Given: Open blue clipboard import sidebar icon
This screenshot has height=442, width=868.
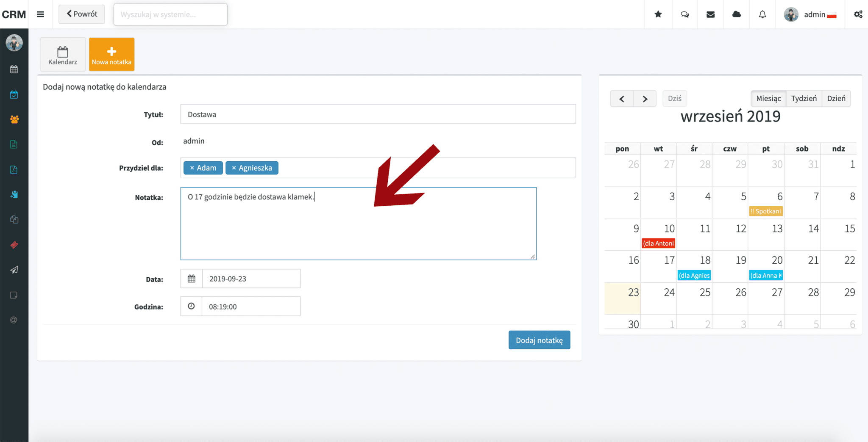Looking at the screenshot, I should click(14, 194).
